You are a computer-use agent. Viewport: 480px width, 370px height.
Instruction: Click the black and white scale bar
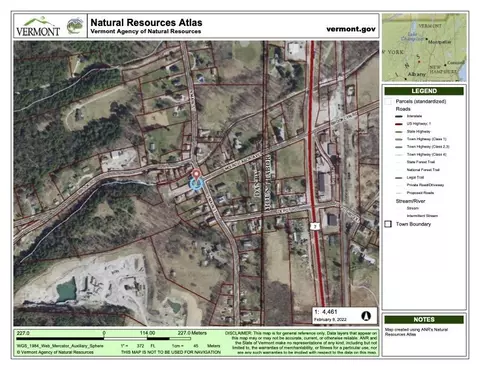[x=104, y=339]
